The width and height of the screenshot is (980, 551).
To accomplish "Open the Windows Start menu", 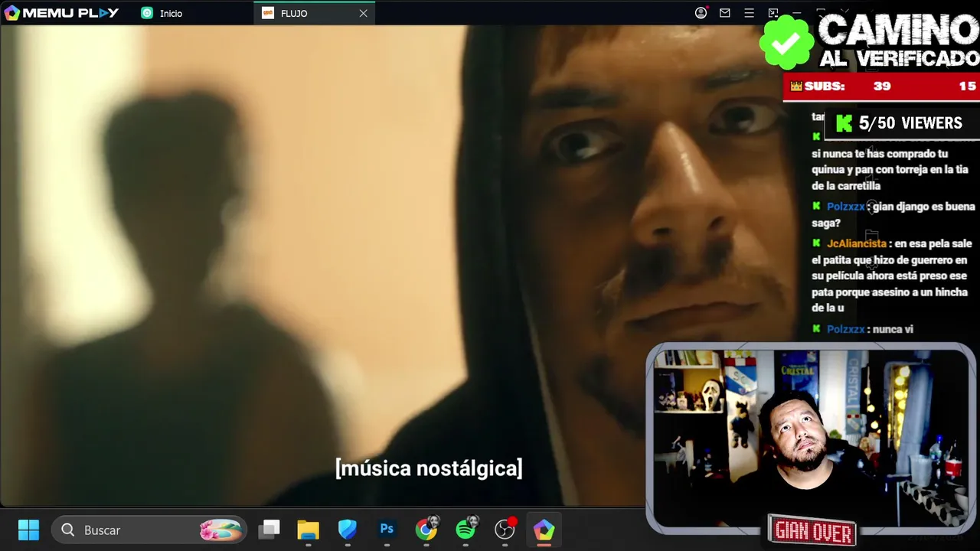I will click(28, 530).
